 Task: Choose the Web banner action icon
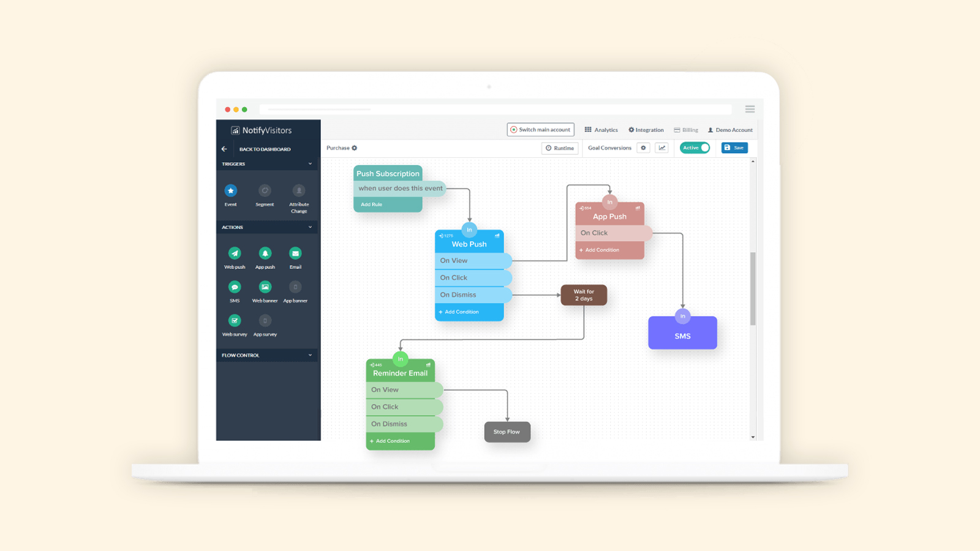pyautogui.click(x=265, y=287)
